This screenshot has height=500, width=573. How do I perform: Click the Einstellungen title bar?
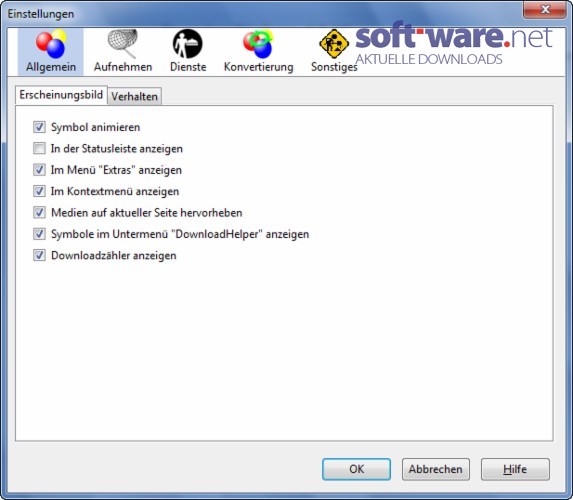(x=256, y=14)
